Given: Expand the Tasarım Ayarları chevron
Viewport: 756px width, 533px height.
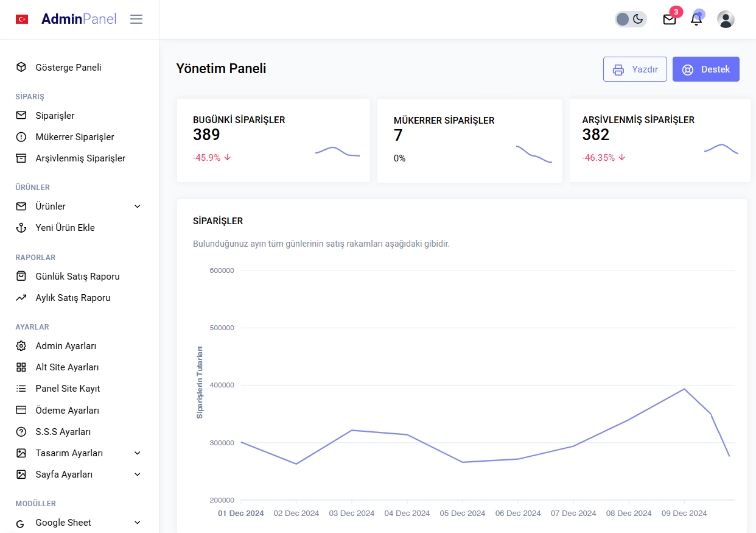Looking at the screenshot, I should pyautogui.click(x=138, y=453).
